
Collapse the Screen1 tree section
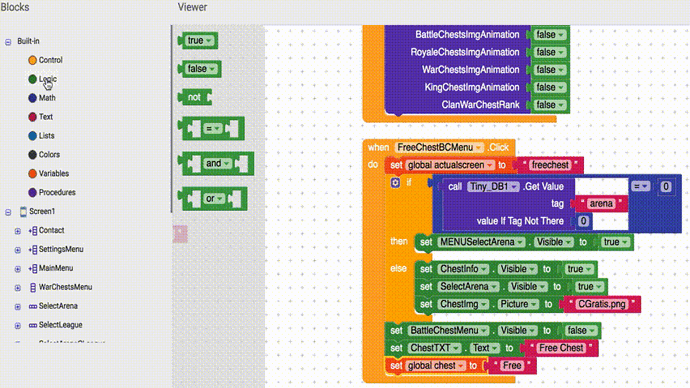(8, 212)
